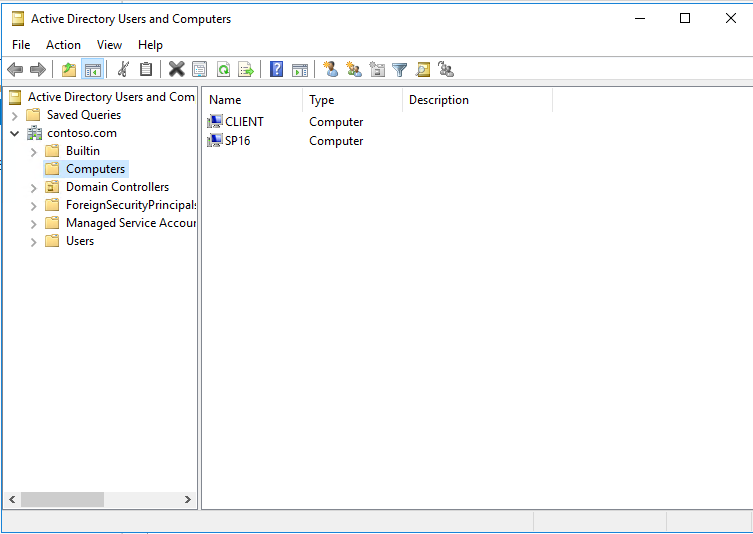Screen dimensions: 753x534
Task: Click the CLIENT computer icon
Action: [x=215, y=121]
